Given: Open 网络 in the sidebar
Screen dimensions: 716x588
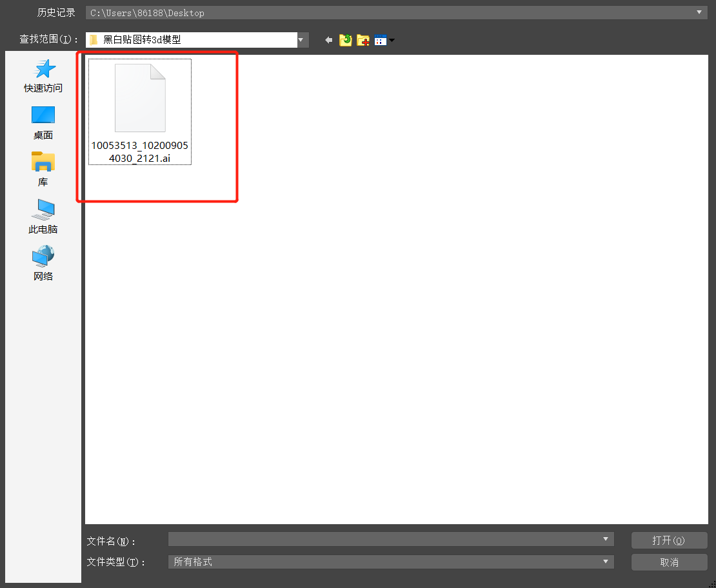Looking at the screenshot, I should click(43, 263).
